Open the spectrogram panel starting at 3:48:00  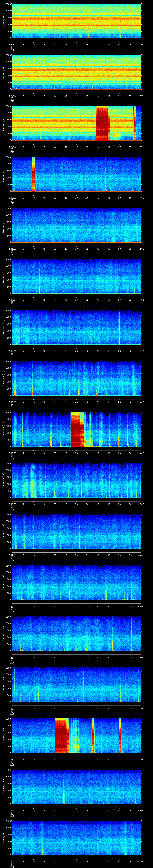point(77,583)
